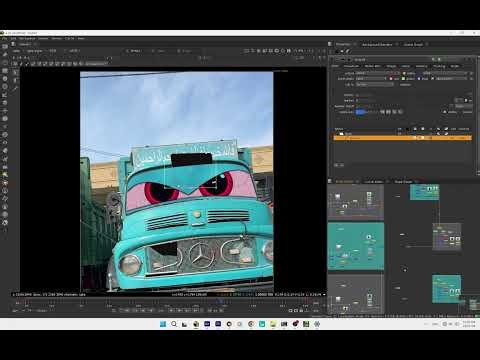Open the Transform tab in Roto properties

pos(351,66)
